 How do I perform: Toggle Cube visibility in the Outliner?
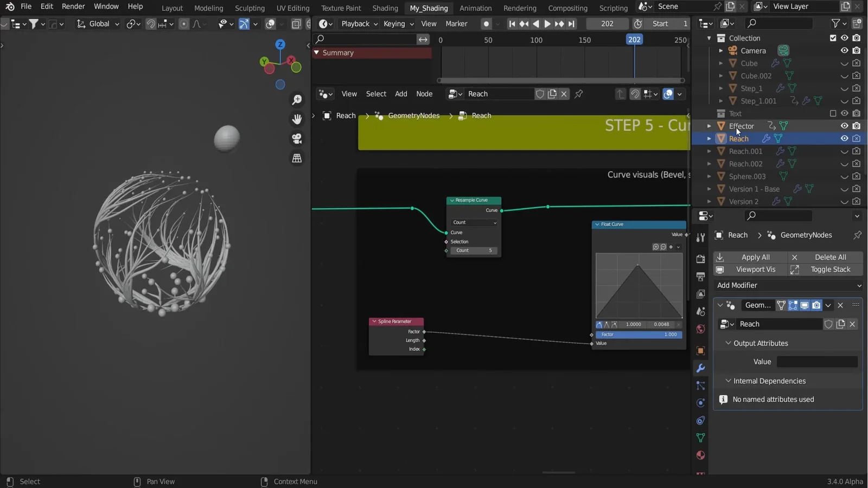click(x=845, y=63)
